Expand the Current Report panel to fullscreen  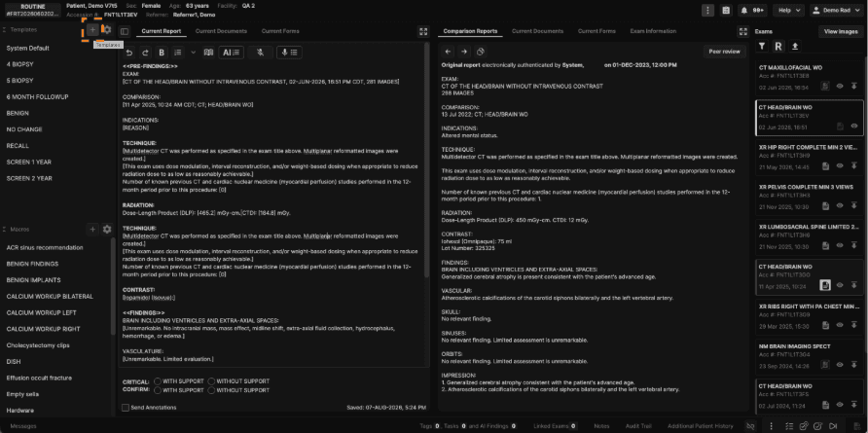coord(423,31)
